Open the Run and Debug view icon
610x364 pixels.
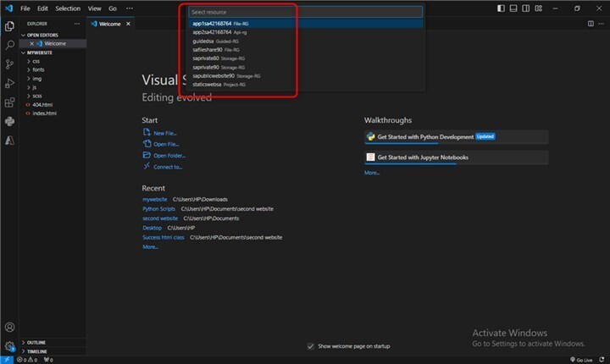click(x=9, y=83)
